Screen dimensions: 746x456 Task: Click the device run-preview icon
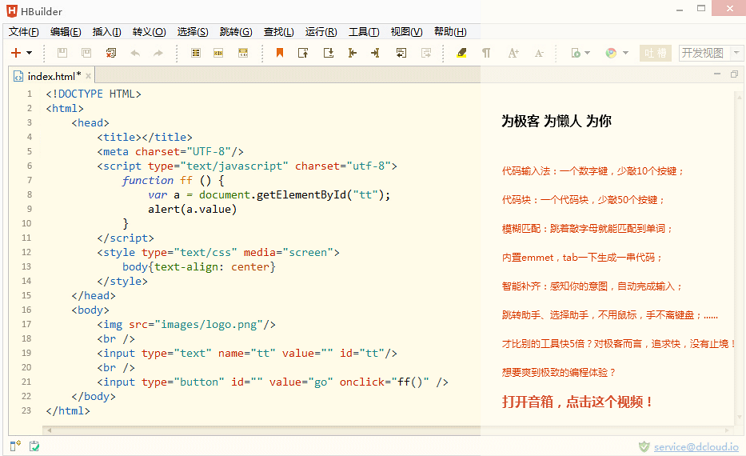tap(576, 53)
